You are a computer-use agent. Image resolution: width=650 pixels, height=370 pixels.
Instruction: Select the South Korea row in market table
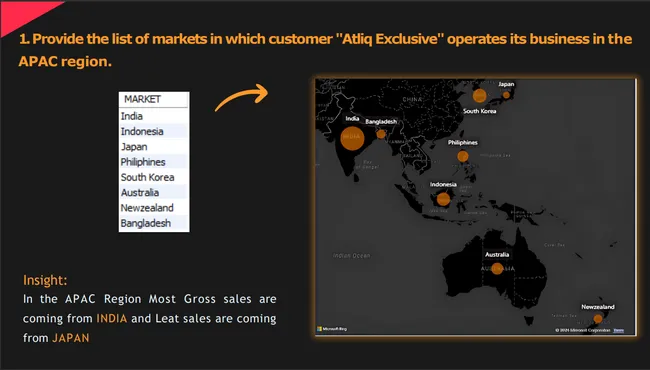pos(153,177)
